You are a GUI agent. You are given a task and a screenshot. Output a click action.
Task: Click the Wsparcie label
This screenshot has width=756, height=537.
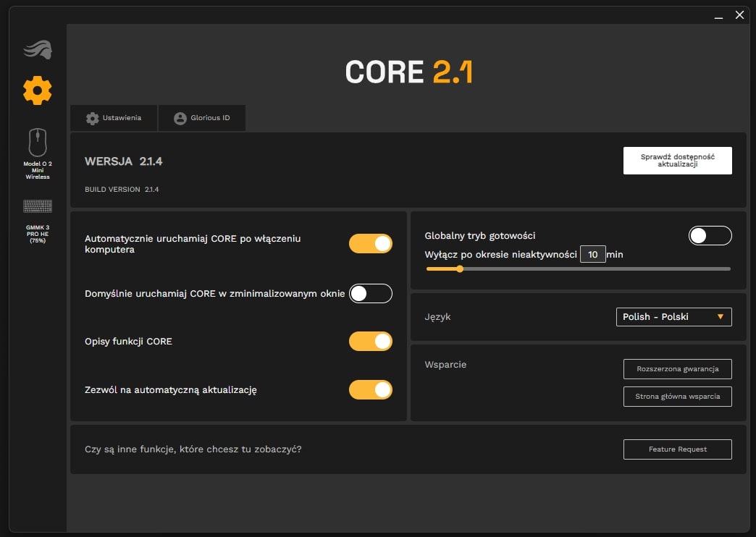[x=445, y=365]
